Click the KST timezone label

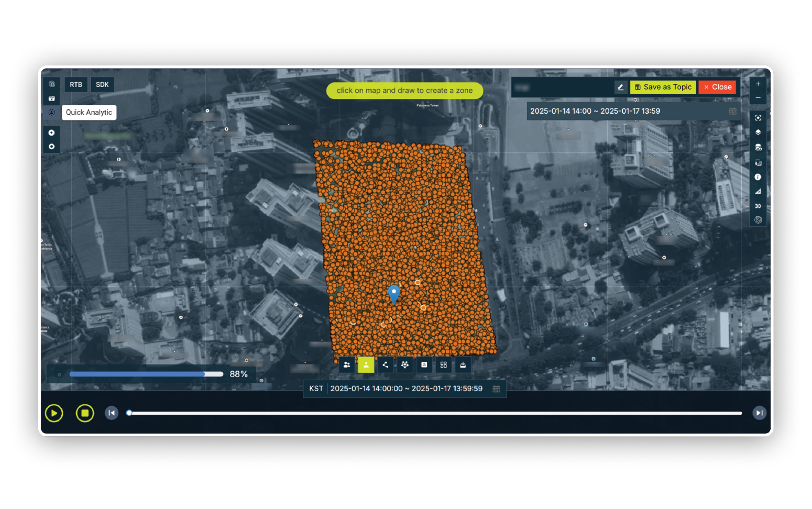tap(316, 389)
